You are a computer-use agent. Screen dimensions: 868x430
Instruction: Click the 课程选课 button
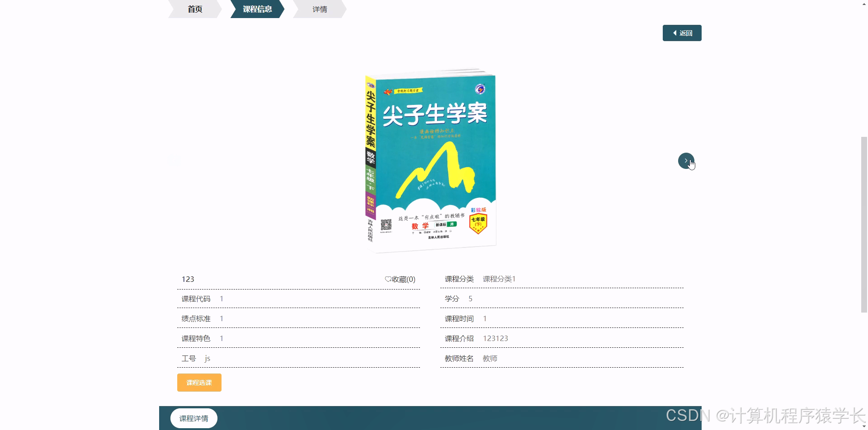[199, 383]
